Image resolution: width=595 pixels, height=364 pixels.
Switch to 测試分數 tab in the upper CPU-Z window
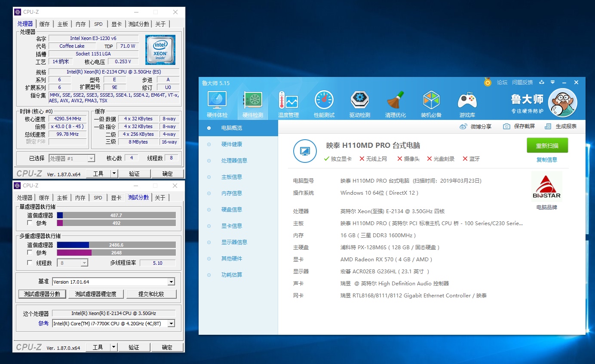coord(139,24)
